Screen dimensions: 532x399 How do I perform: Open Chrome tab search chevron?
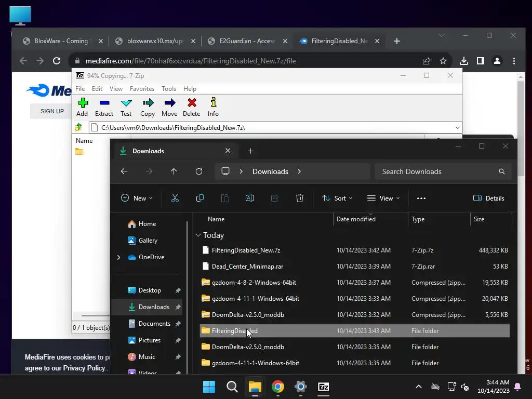pyautogui.click(x=442, y=36)
